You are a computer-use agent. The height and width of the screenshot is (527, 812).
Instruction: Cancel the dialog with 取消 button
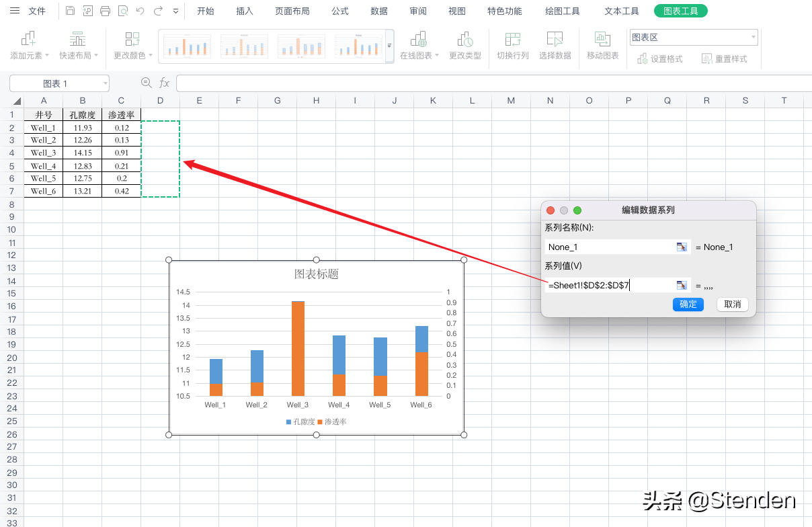pyautogui.click(x=732, y=305)
